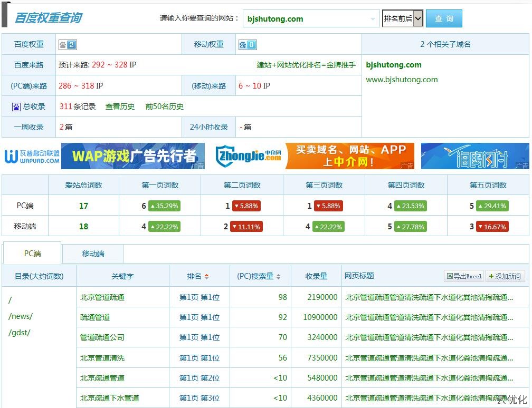The width and height of the screenshot is (532, 408).
Task: Switch to the 移动端 tab
Action: (93, 254)
